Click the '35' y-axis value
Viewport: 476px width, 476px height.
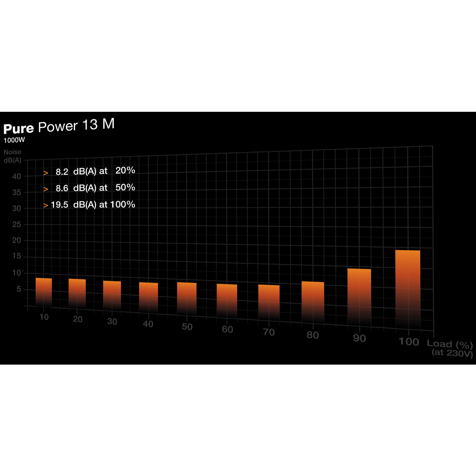click(17, 192)
